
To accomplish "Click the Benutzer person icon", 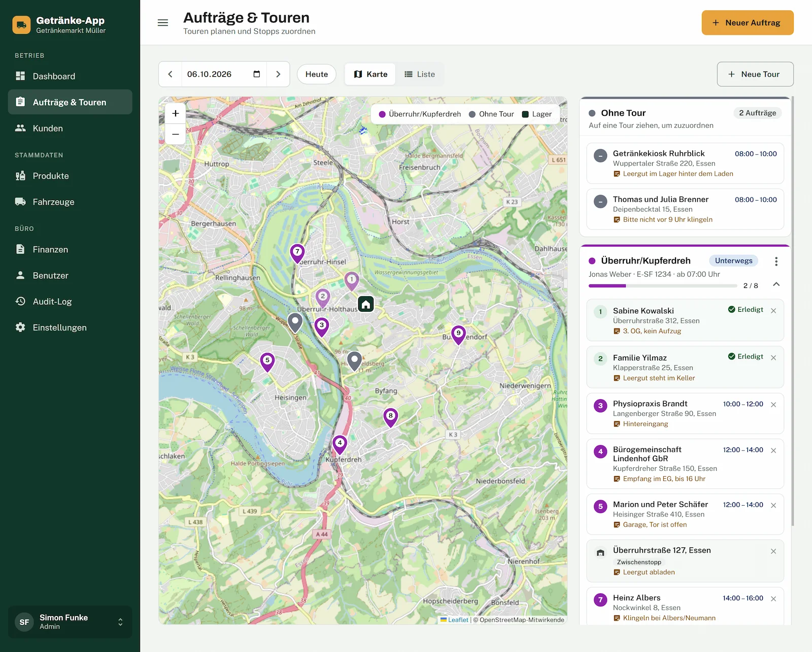I will 20,275.
